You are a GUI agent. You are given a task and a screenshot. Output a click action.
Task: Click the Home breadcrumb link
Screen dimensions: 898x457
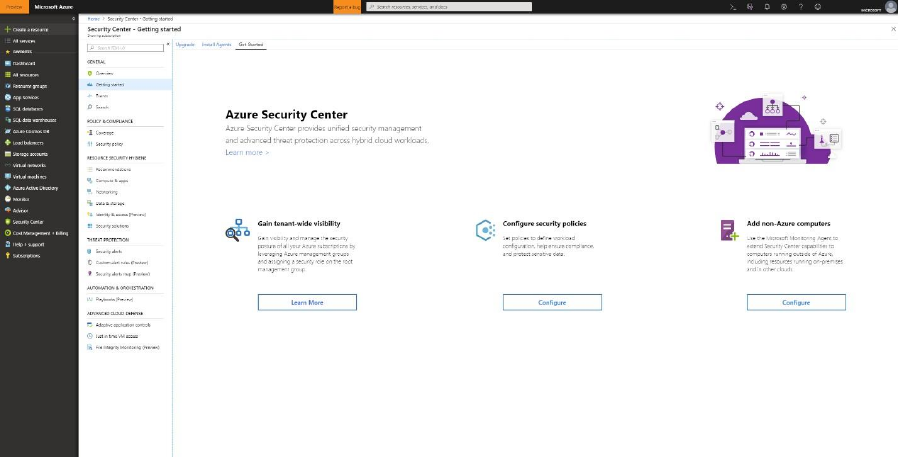[x=93, y=19]
